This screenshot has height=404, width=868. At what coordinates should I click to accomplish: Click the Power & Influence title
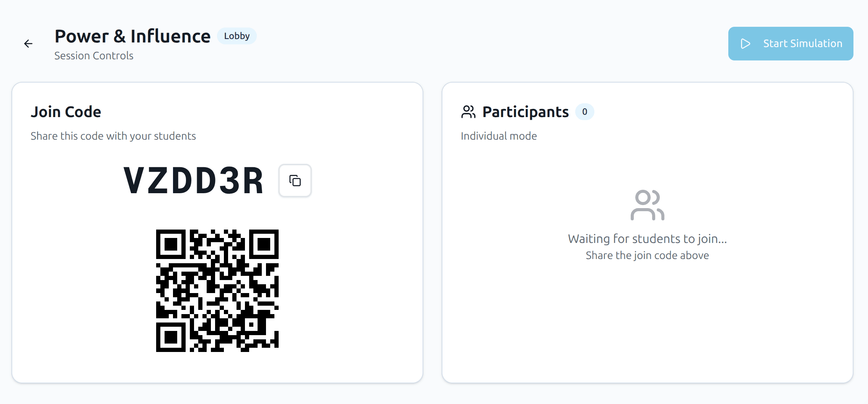coord(132,36)
